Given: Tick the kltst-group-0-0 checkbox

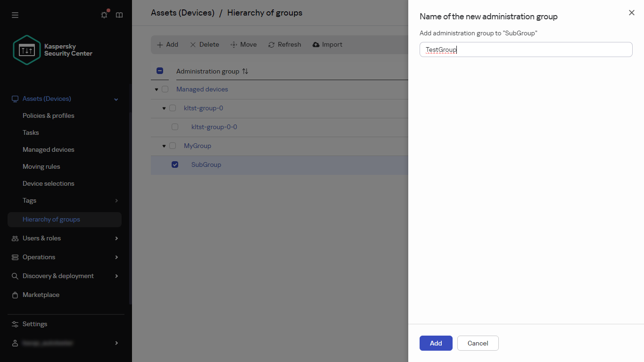Looking at the screenshot, I should tap(175, 127).
